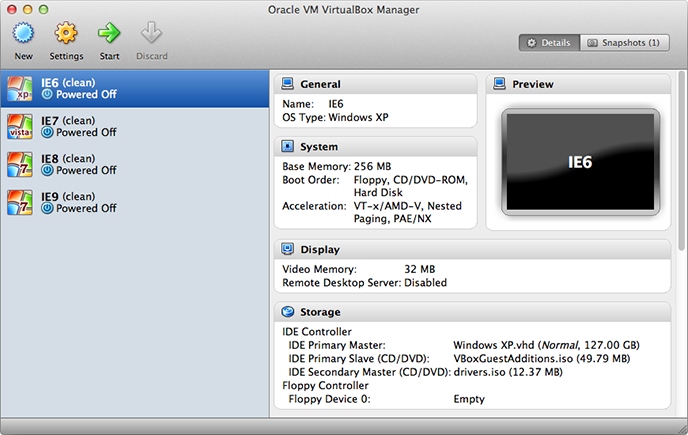The image size is (688, 435).
Task: Switch to the Snapshots (1) view
Action: (x=624, y=43)
